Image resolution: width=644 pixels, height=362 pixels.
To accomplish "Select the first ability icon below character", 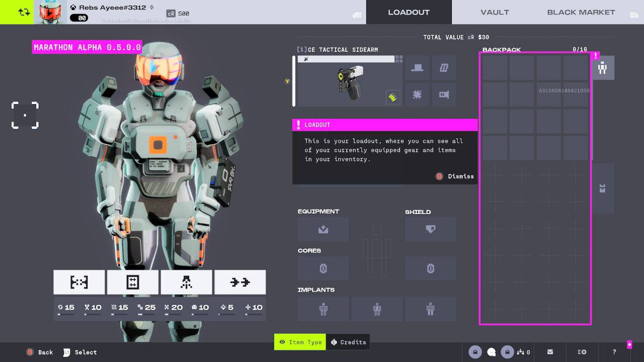I will [x=79, y=282].
